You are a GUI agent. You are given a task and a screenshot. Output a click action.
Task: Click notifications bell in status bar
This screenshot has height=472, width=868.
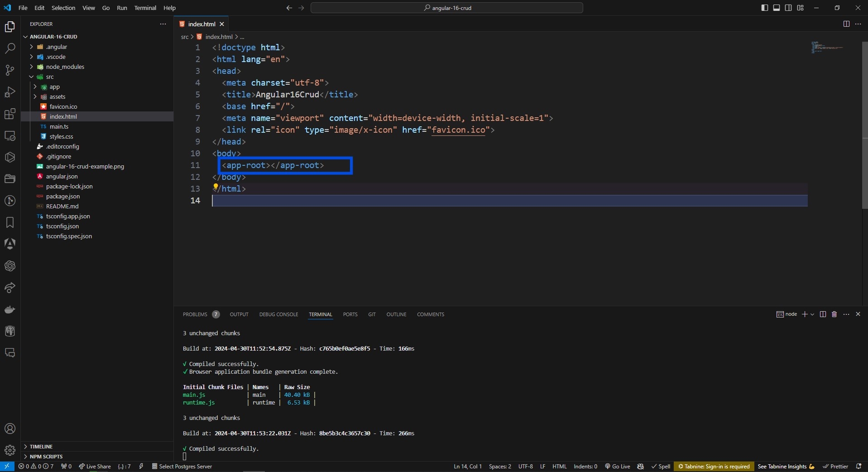click(x=859, y=467)
